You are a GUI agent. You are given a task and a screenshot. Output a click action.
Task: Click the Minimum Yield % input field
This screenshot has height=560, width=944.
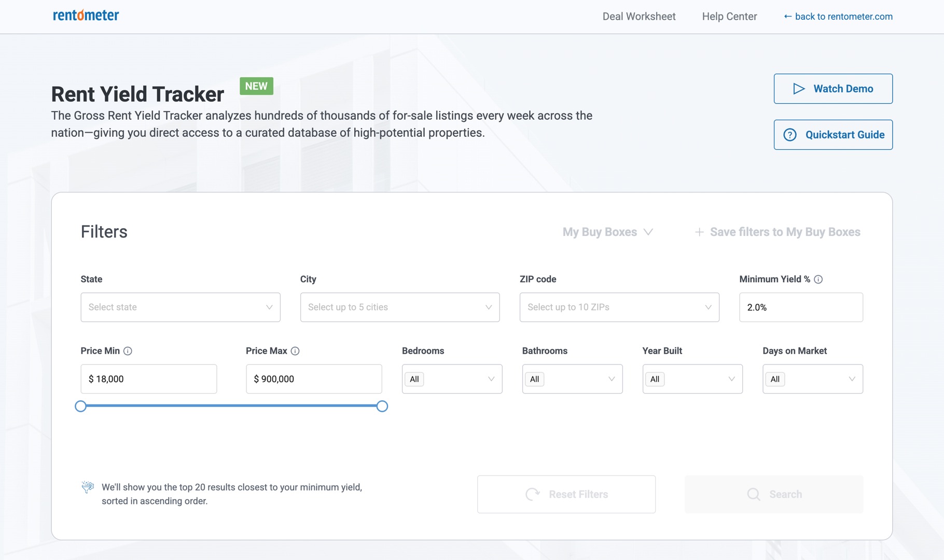click(801, 307)
